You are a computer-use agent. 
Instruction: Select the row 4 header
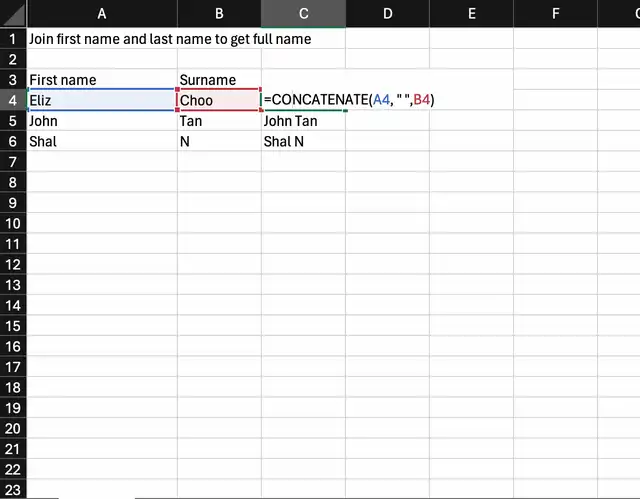pos(13,100)
